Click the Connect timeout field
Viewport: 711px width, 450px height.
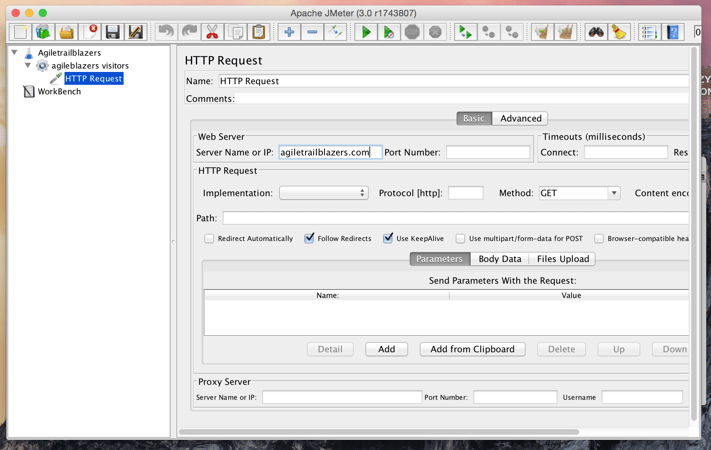tap(626, 152)
